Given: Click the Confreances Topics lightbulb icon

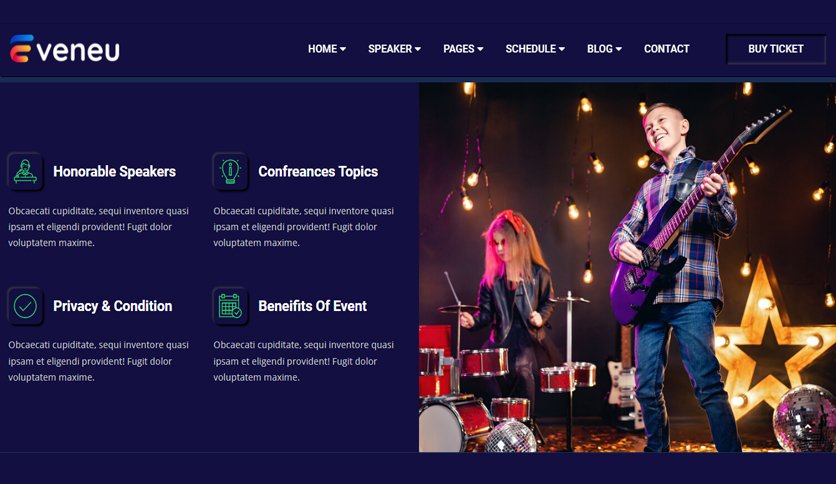Looking at the screenshot, I should pos(230,172).
